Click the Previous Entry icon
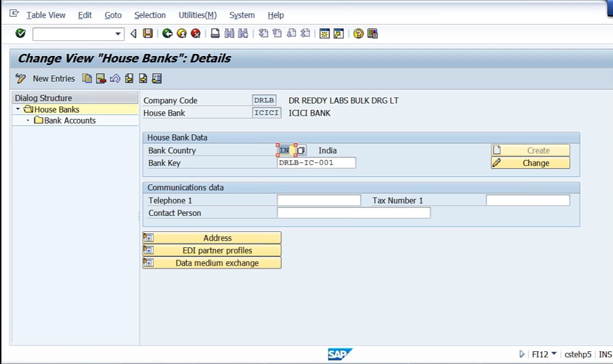613x364 pixels. tap(129, 78)
